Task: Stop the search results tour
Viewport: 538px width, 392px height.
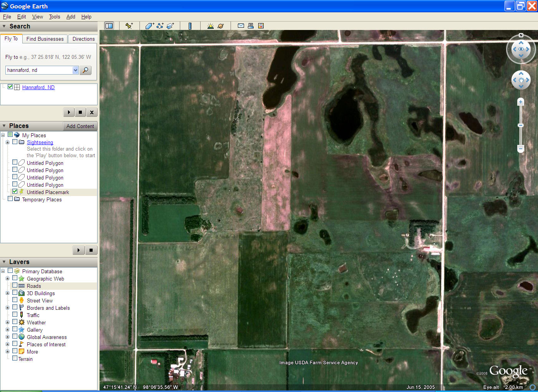Action: [x=80, y=112]
